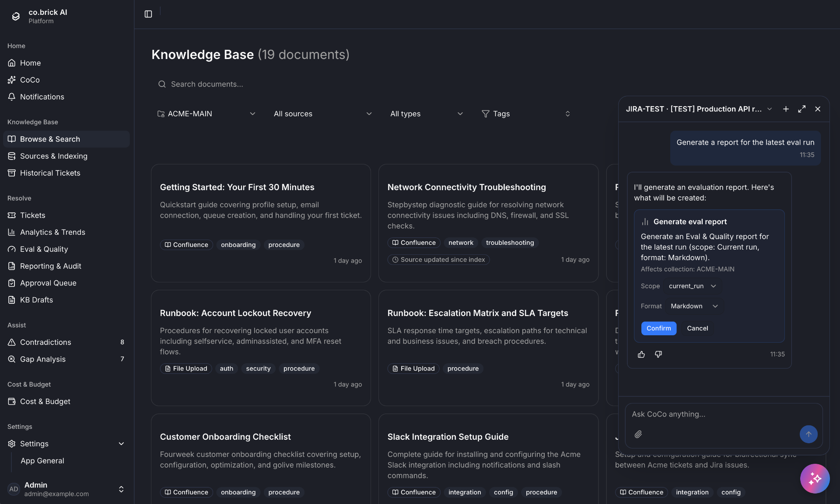Screen dimensions: 840x504
Task: Select Browse & Search navigation item
Action: coord(66,139)
